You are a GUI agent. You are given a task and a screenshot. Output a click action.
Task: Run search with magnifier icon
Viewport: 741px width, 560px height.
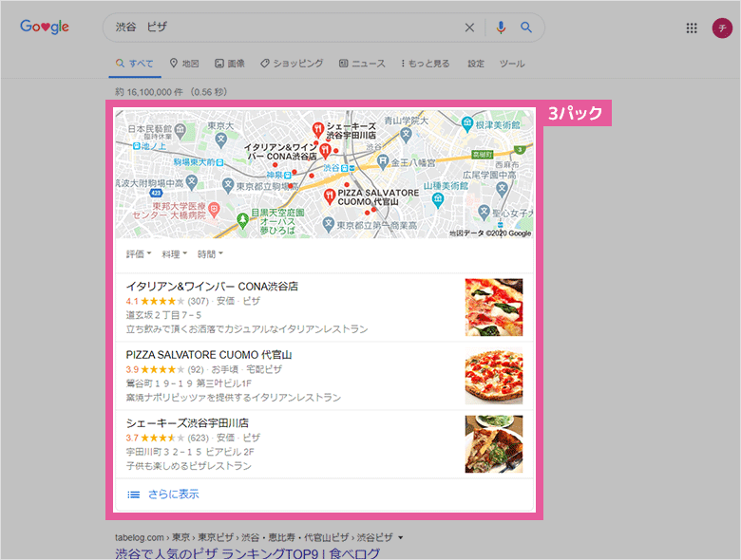click(526, 28)
